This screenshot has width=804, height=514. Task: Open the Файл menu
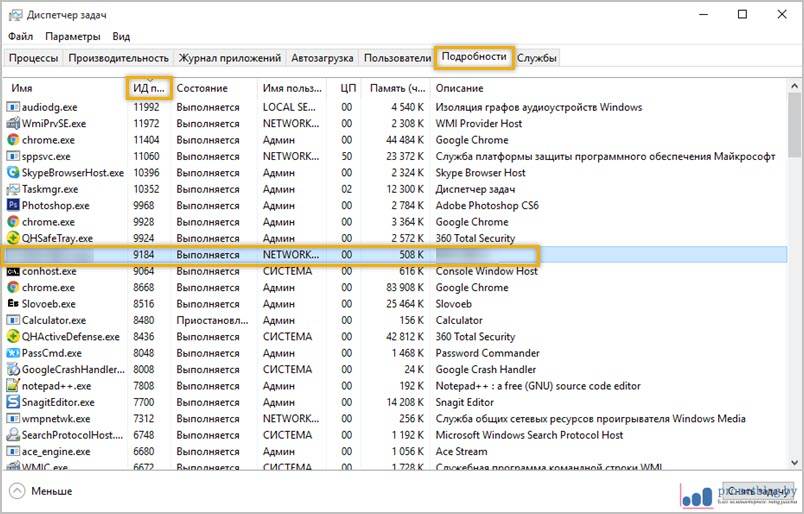coord(20,36)
